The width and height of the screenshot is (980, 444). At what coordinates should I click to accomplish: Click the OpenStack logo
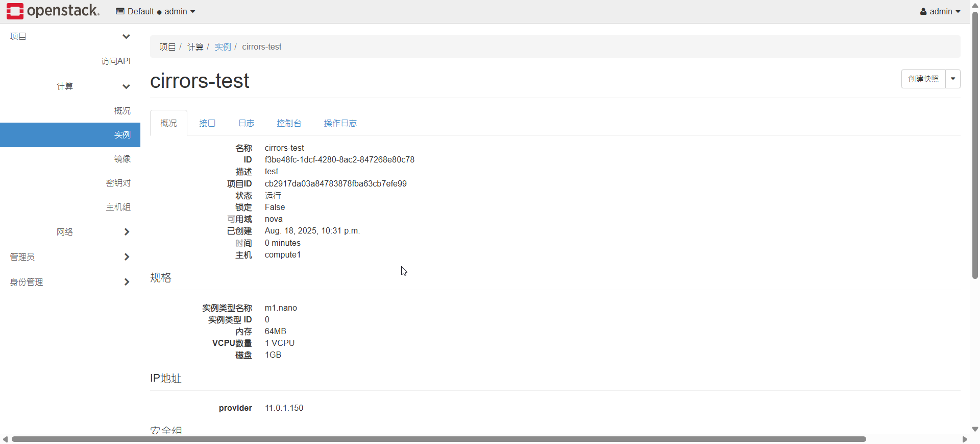coord(53,11)
